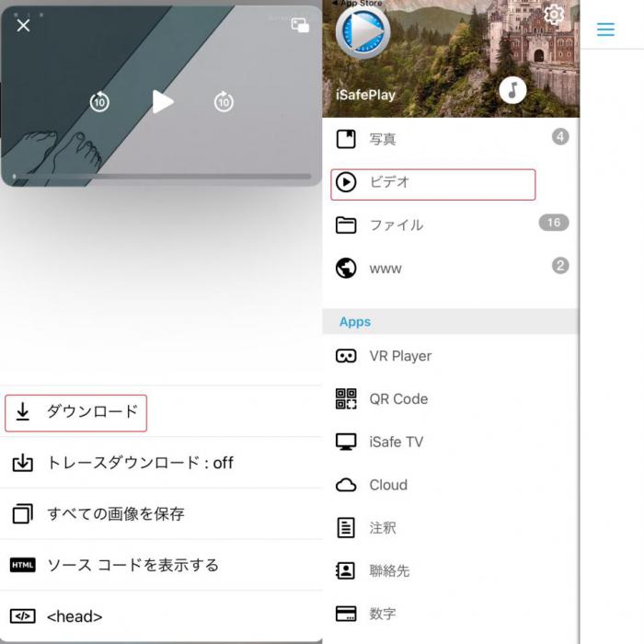Click the QR code icon
Screen dimensions: 644x644
point(346,398)
